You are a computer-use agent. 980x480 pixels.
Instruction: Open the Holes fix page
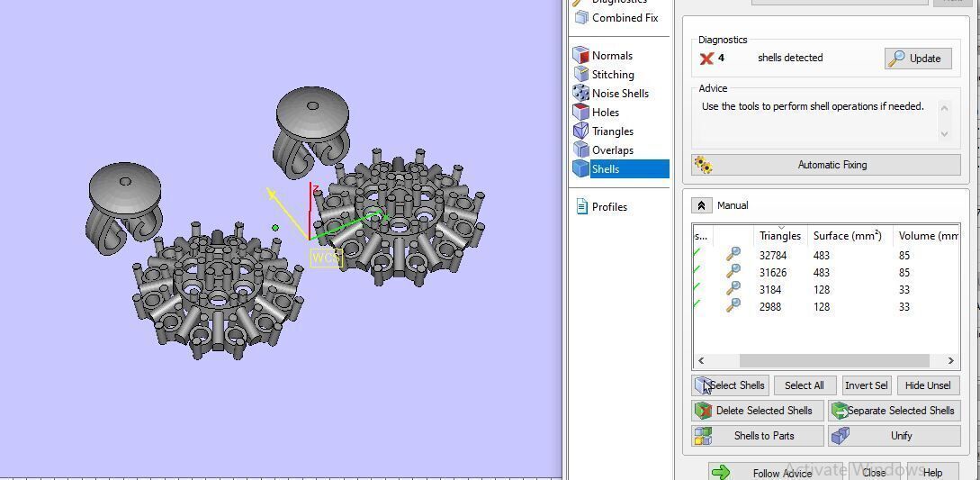point(597,113)
